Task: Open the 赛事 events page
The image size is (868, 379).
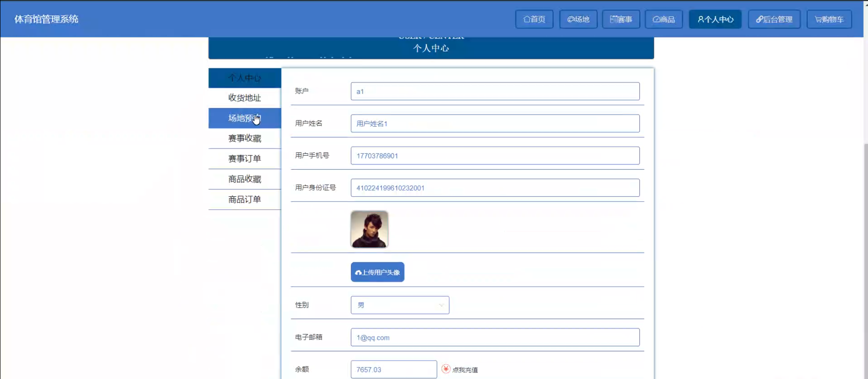Action: click(621, 19)
